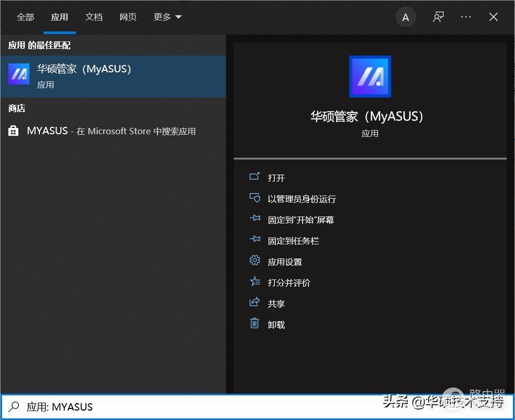Click the pin icon beside 固定到任务栏
The image size is (515, 420).
coord(254,240)
